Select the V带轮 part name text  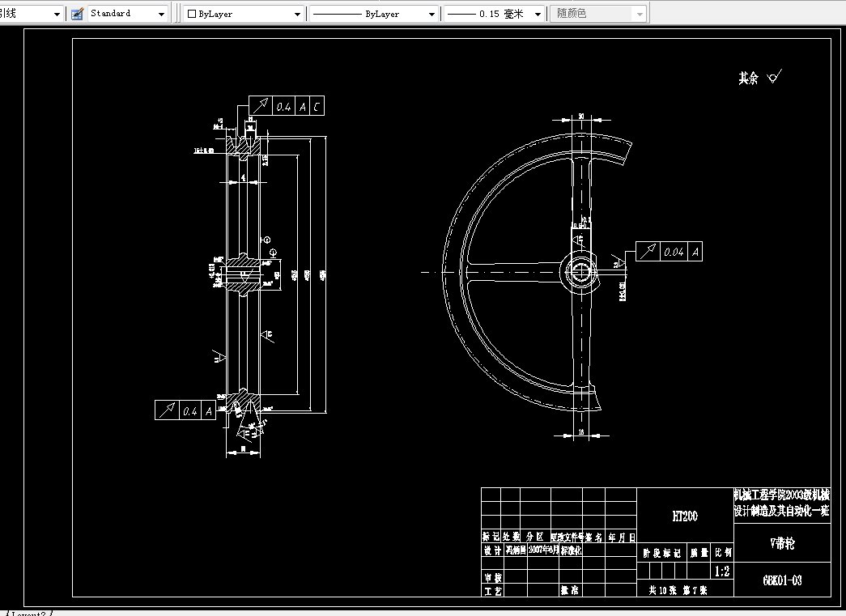[782, 543]
